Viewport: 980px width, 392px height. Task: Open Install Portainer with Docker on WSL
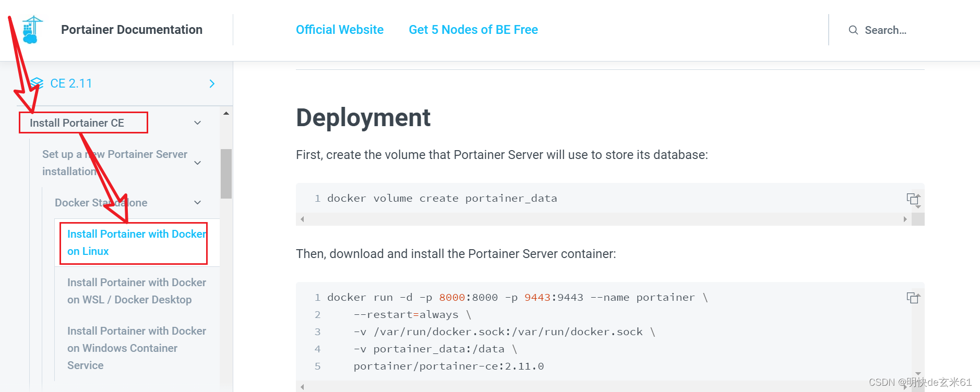click(137, 291)
